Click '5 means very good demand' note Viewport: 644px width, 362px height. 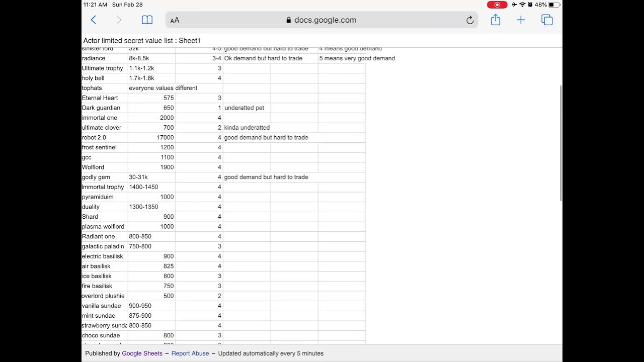357,58
